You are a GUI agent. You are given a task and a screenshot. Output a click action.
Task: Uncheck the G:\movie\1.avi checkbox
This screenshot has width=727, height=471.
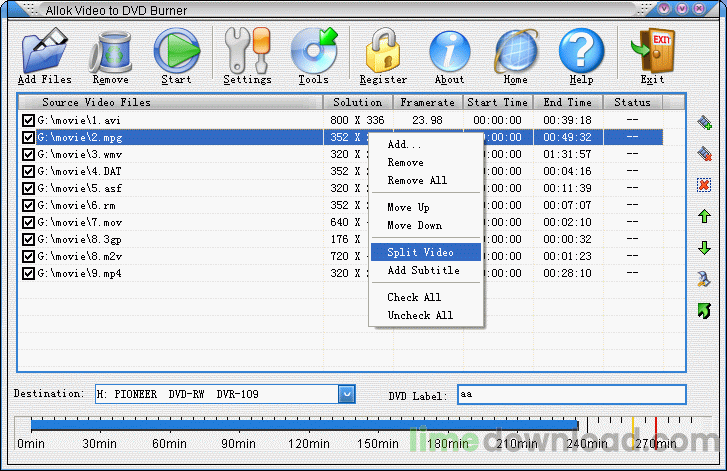pyautogui.click(x=28, y=121)
